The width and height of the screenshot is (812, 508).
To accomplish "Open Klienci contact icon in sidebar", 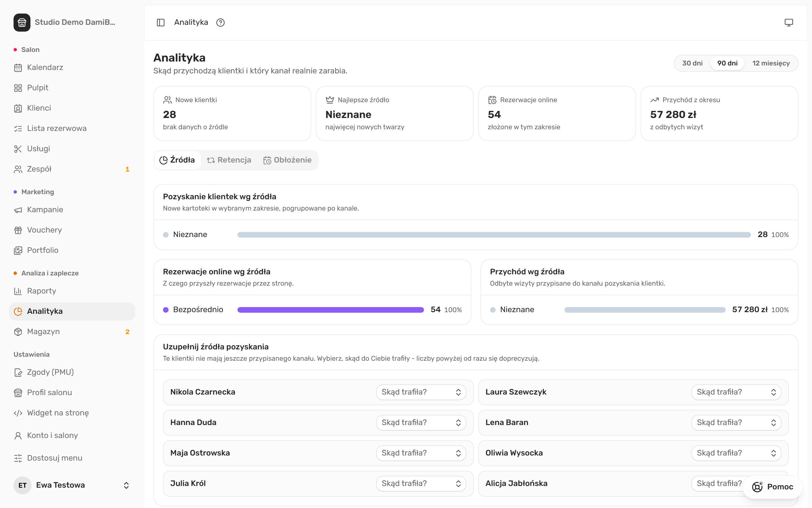I will (18, 108).
